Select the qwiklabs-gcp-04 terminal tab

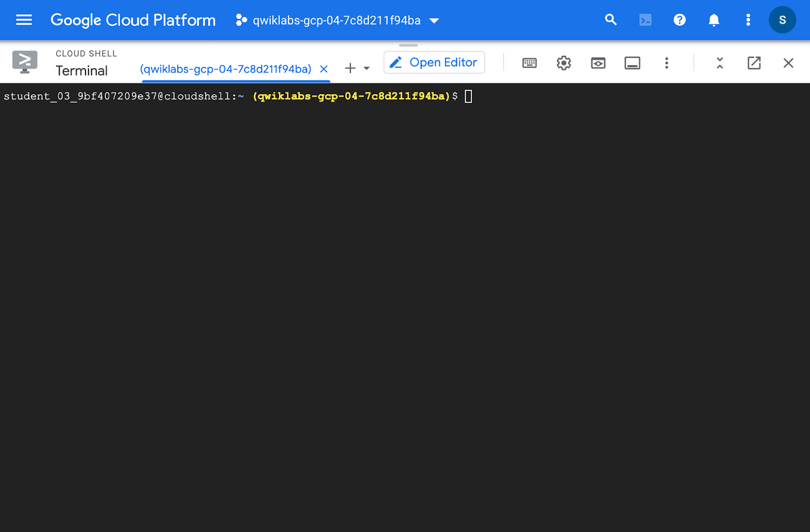(226, 69)
